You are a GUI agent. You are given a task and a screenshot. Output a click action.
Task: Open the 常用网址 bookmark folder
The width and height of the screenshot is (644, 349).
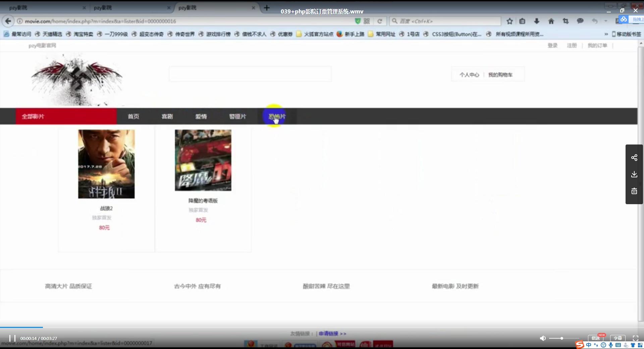coord(381,34)
